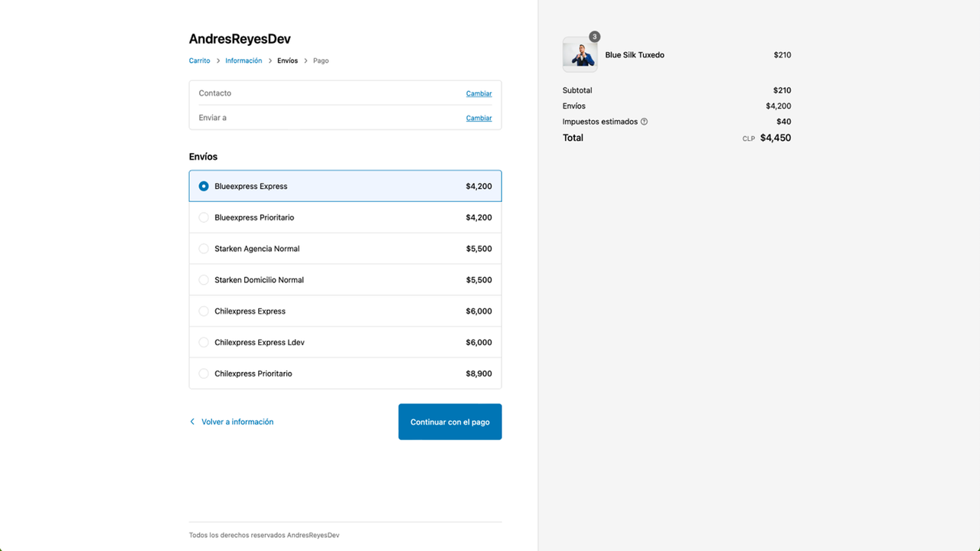Click the chevron between Carrito and Información
The width and height of the screenshot is (980, 551).
217,60
